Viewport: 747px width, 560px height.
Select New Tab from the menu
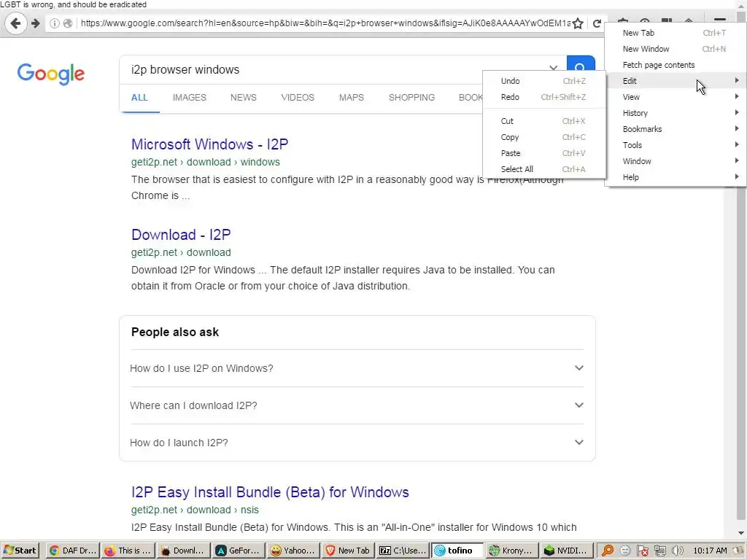pyautogui.click(x=675, y=33)
